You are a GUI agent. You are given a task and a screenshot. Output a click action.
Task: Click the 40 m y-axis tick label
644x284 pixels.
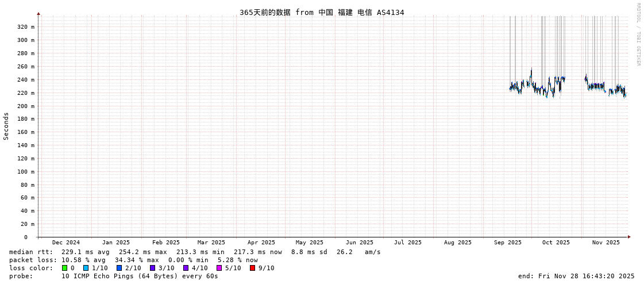tap(28, 211)
